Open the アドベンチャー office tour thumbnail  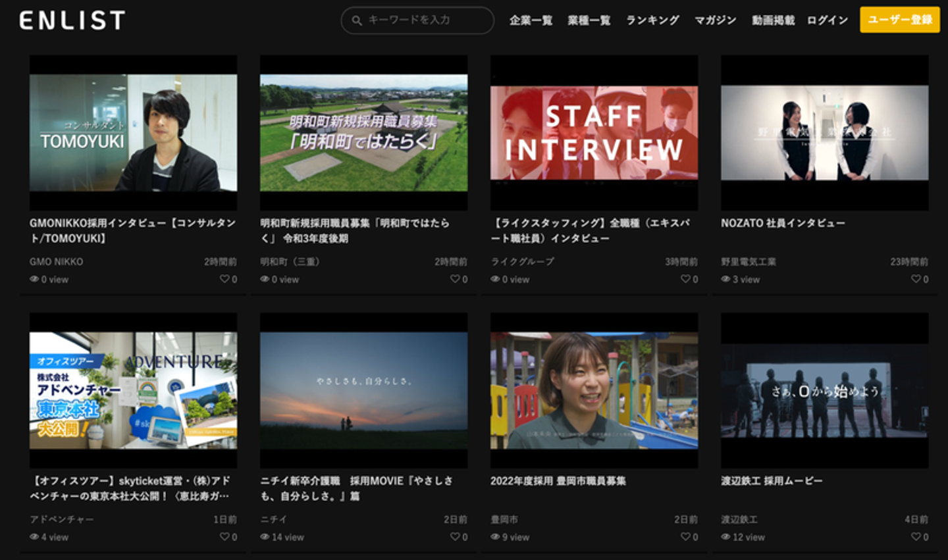point(134,391)
